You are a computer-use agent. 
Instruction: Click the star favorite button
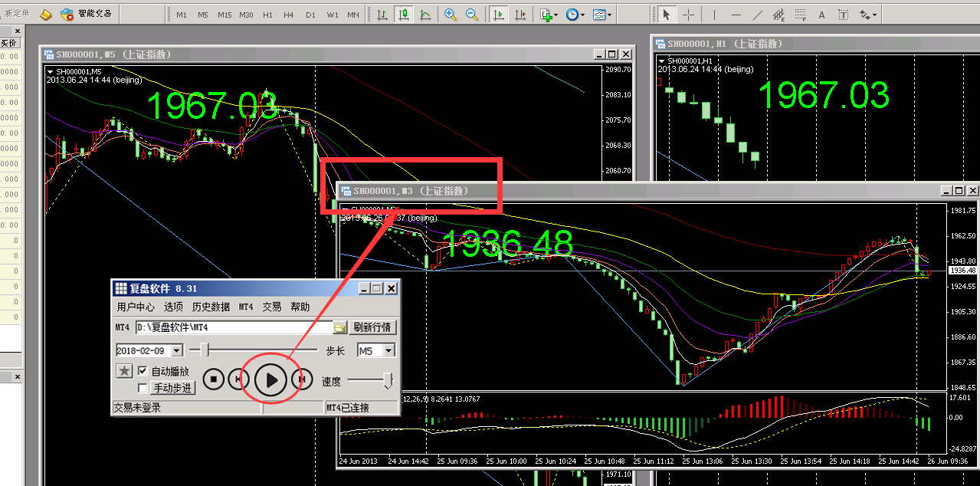click(124, 372)
